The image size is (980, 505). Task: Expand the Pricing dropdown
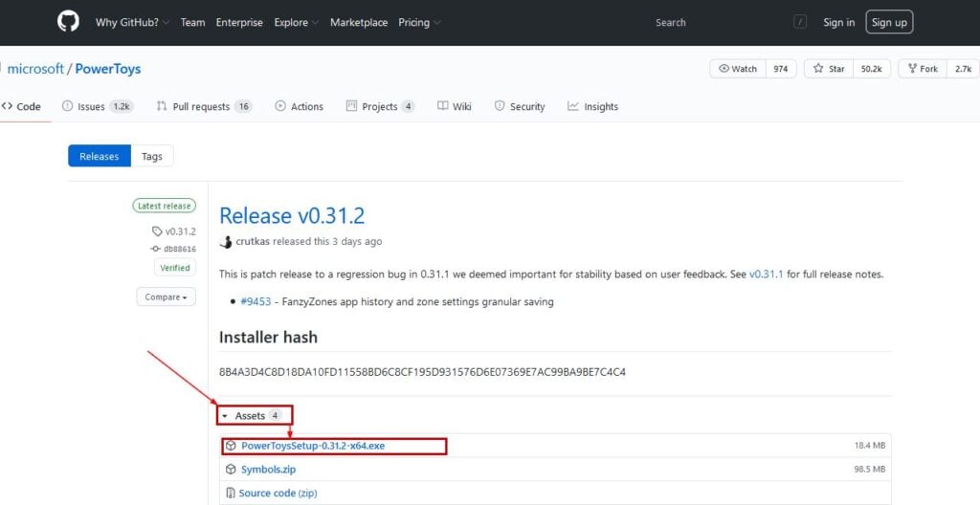click(x=419, y=23)
